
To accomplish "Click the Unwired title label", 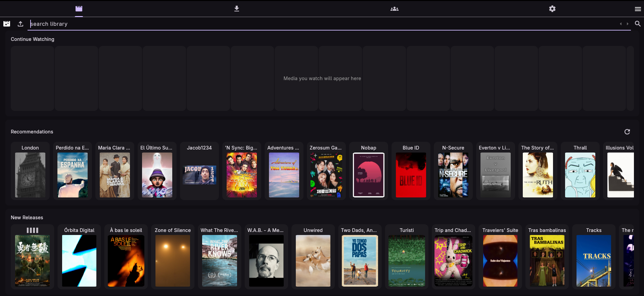I will [x=313, y=230].
